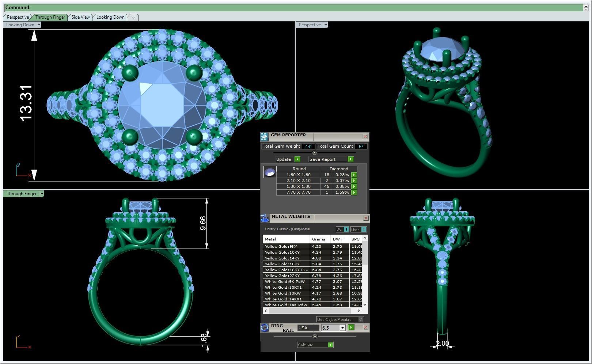The width and height of the screenshot is (592, 364).
Task: Click the Metal Weights scale icon
Action: point(265,218)
